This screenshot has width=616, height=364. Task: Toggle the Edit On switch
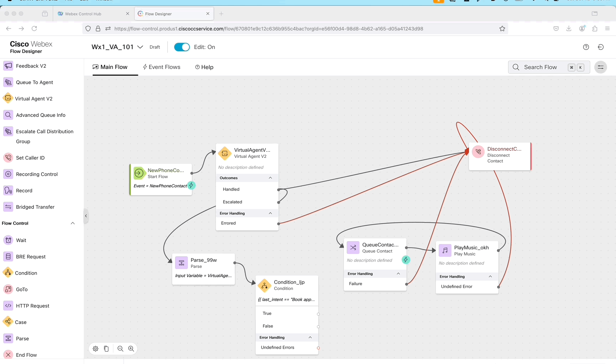(182, 47)
